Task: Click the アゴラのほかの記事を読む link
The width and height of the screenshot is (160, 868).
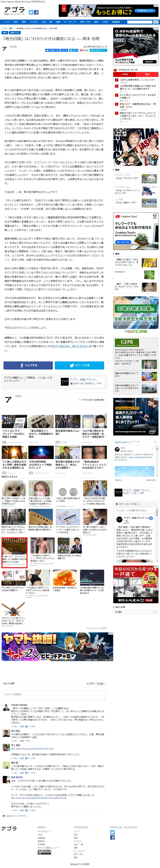Action: pos(92,400)
